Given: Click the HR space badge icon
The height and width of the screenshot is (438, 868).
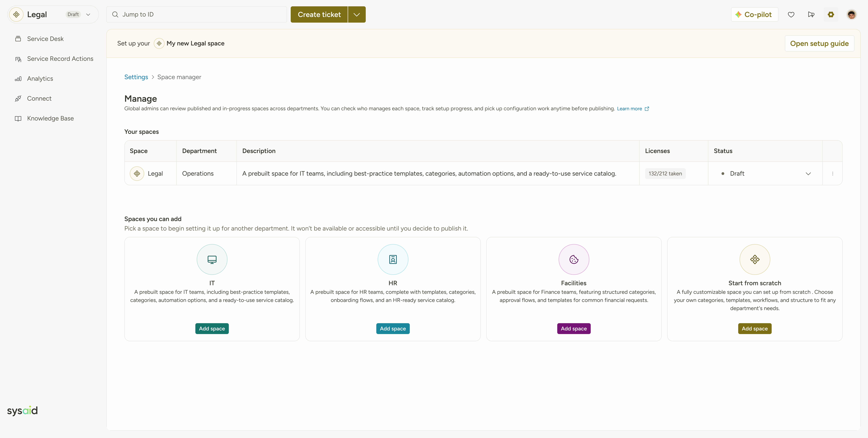Looking at the screenshot, I should point(393,259).
